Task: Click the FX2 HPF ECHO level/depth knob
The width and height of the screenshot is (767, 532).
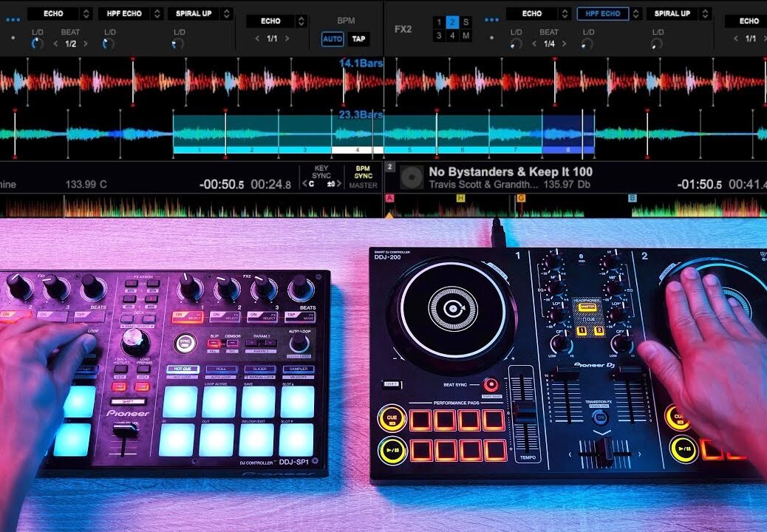Action: (x=587, y=44)
